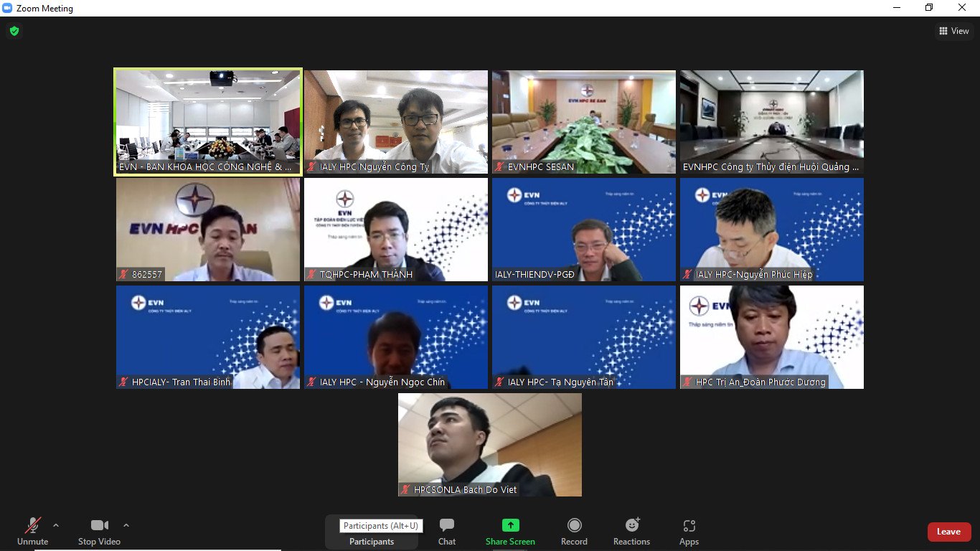Click muted mic icon on Đoàn Phước Dương label
This screenshot has height=551, width=980.
pos(688,382)
